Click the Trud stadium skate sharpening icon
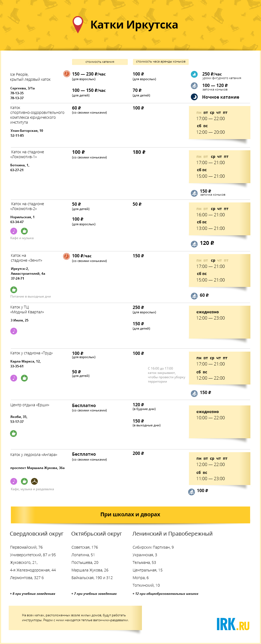This screenshot has height=644, width=261. (194, 393)
